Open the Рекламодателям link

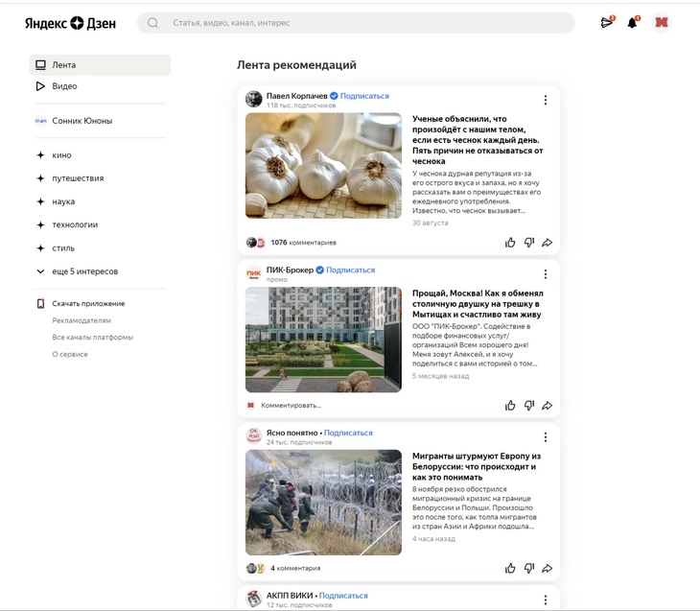coord(82,320)
